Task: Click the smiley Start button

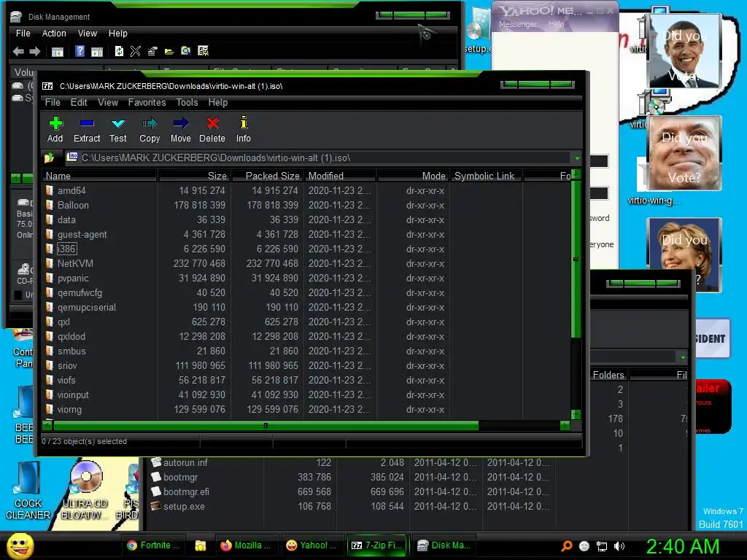Action: 20,545
